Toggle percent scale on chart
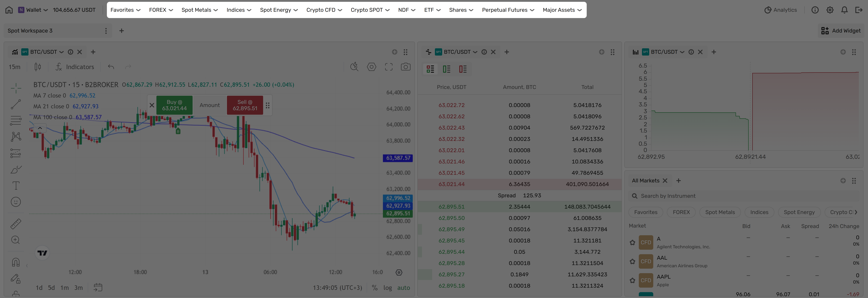The image size is (868, 298). 374,288
